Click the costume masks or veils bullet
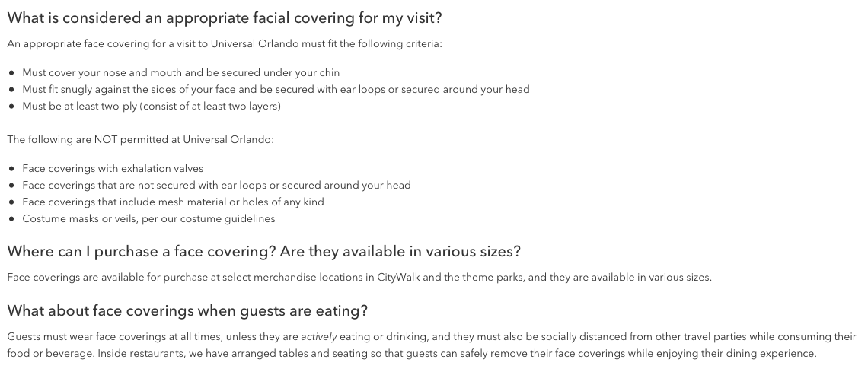Viewport: 868px width, 372px height. (x=149, y=219)
